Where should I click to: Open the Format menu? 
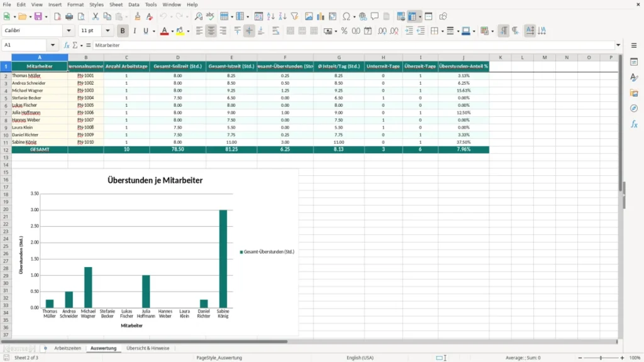[x=75, y=4]
